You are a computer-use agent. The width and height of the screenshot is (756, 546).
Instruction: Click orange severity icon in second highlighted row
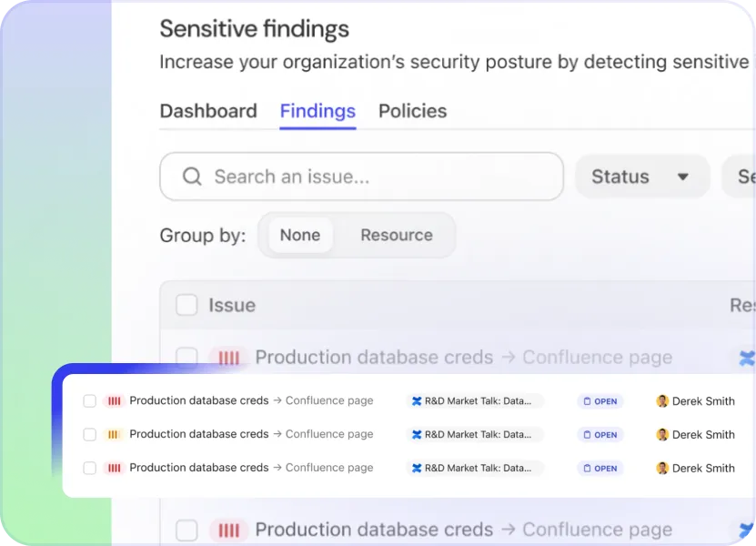115,434
